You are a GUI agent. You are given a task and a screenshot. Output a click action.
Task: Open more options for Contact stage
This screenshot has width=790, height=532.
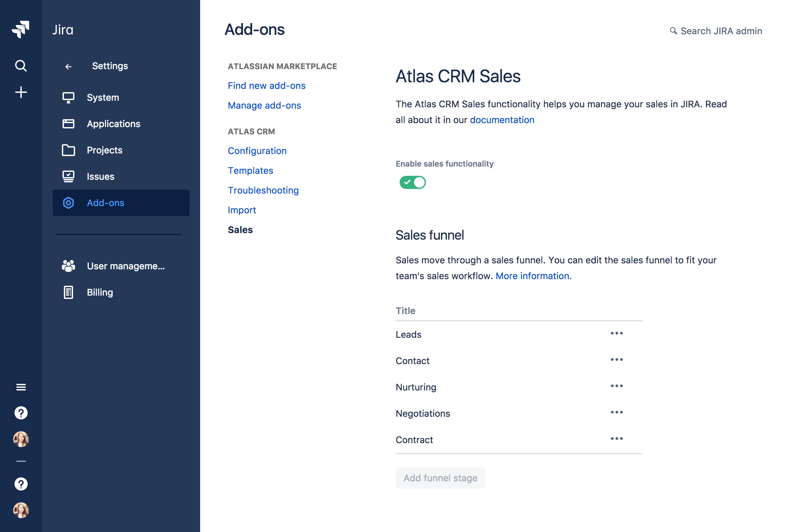[616, 359]
